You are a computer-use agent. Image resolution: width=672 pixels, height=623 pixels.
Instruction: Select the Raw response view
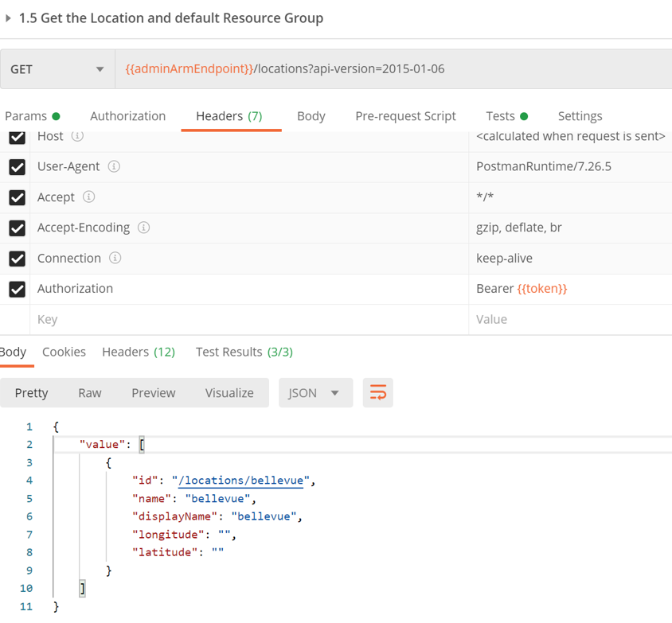pyautogui.click(x=89, y=392)
